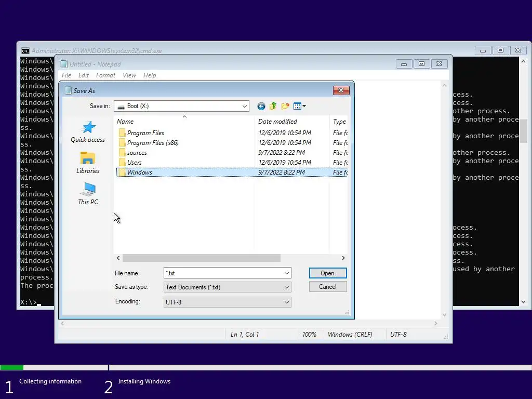Click the Ln 1, Col 1 status entry

(245, 335)
